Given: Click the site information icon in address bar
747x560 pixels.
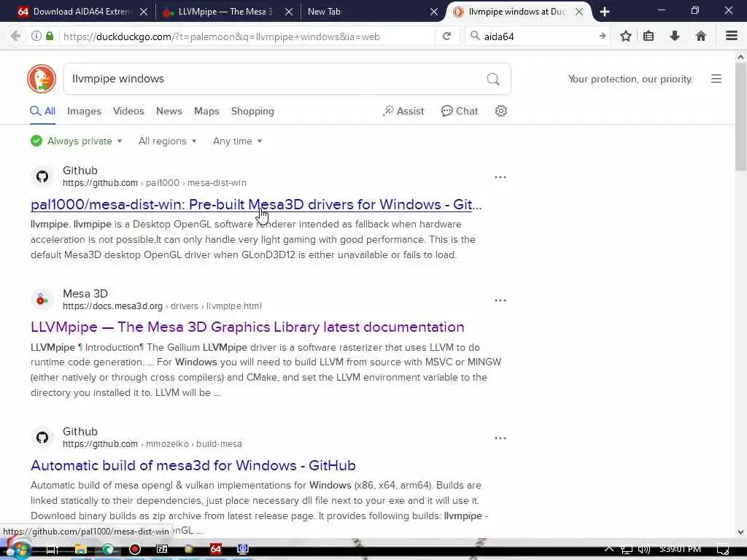Looking at the screenshot, I should click(36, 36).
